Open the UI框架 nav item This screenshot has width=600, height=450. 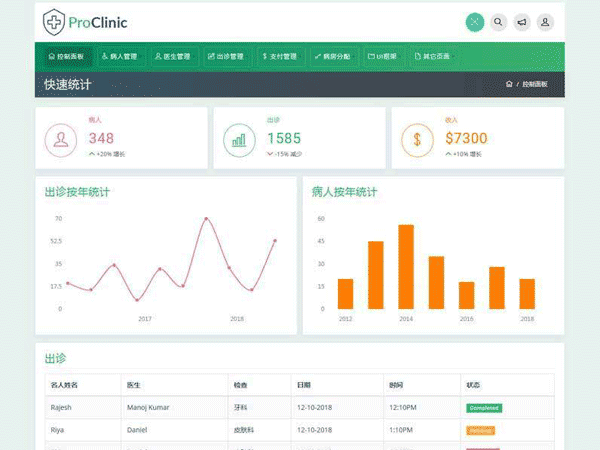pyautogui.click(x=382, y=57)
